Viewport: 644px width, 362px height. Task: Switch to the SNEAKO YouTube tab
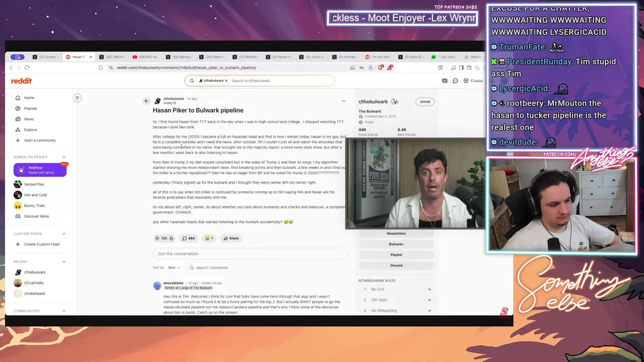[x=146, y=57]
